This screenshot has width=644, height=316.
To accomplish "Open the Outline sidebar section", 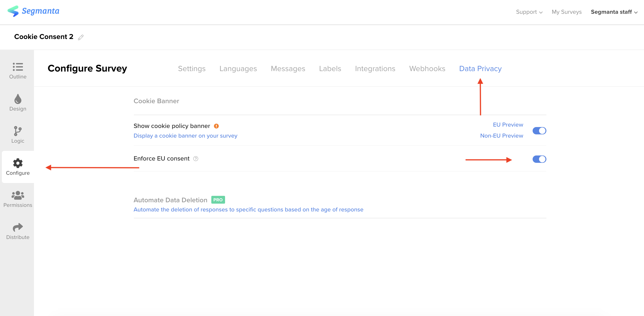I will click(x=18, y=71).
